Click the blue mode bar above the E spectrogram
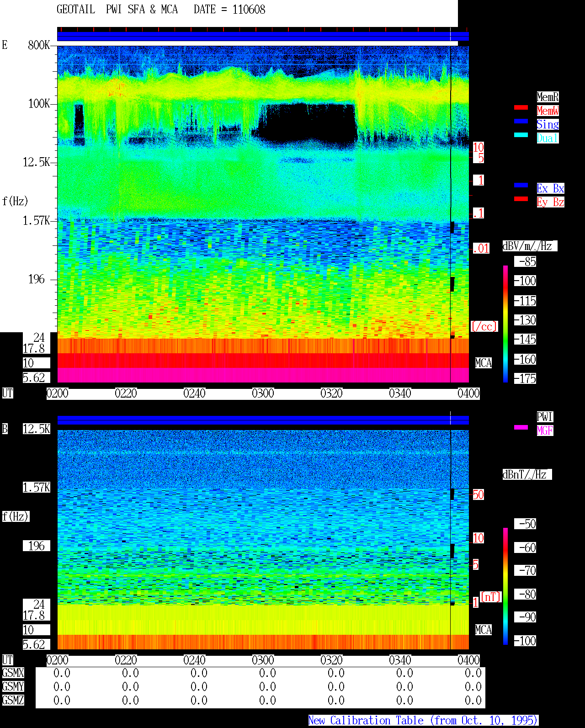Viewport: 585px width, 728px height. pyautogui.click(x=263, y=37)
